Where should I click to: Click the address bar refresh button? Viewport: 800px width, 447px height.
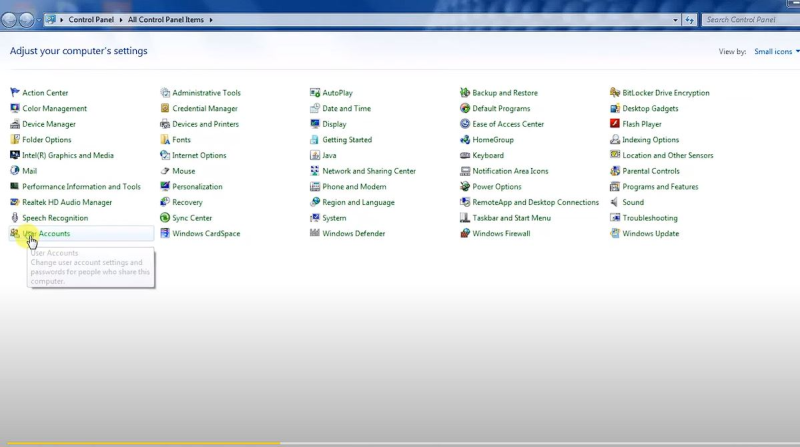(690, 20)
